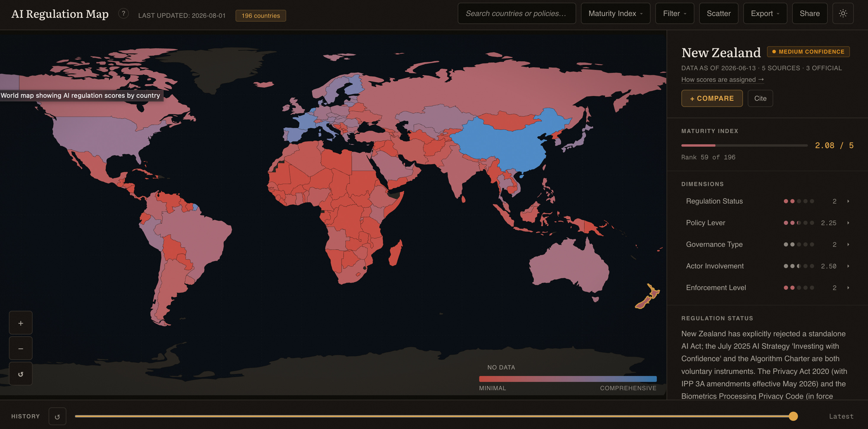Open the Filter dropdown
The width and height of the screenshot is (868, 429).
(x=675, y=13)
